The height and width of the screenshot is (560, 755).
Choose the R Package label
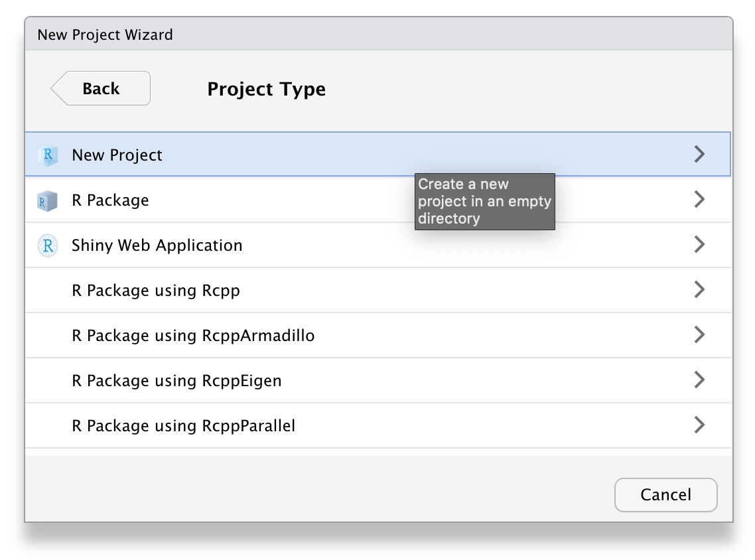[110, 200]
